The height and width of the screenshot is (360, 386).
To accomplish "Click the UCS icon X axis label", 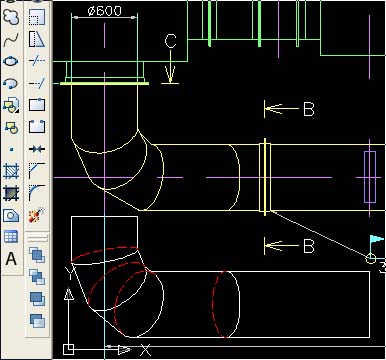I will 145,350.
